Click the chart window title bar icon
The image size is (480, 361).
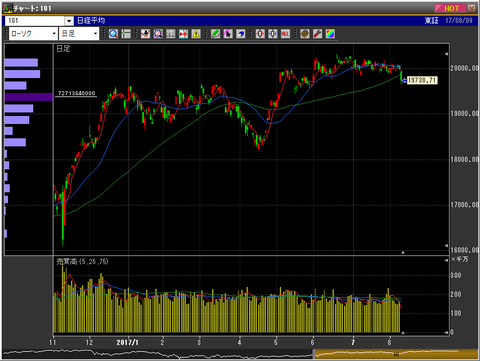(8, 8)
